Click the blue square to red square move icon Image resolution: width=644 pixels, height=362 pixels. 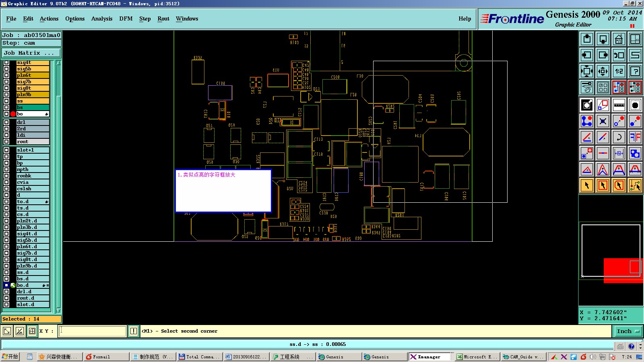pos(587,153)
